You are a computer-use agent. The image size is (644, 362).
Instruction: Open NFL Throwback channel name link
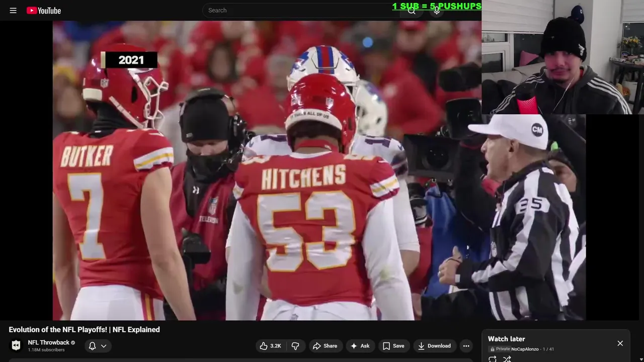(48, 342)
